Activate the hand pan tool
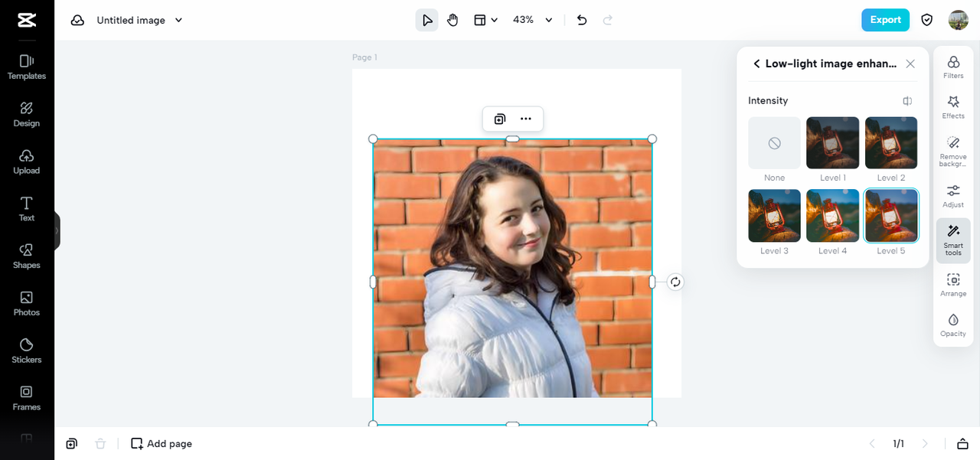 point(452,20)
